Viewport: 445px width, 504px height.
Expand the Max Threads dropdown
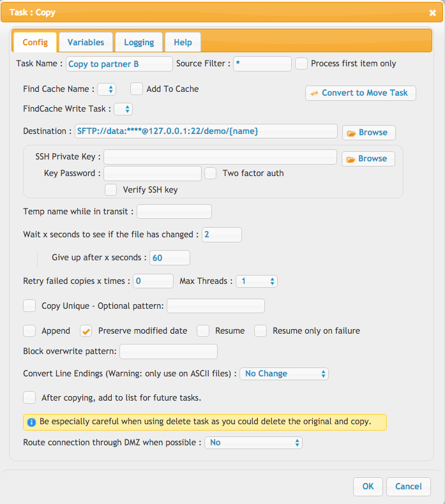[x=257, y=281]
